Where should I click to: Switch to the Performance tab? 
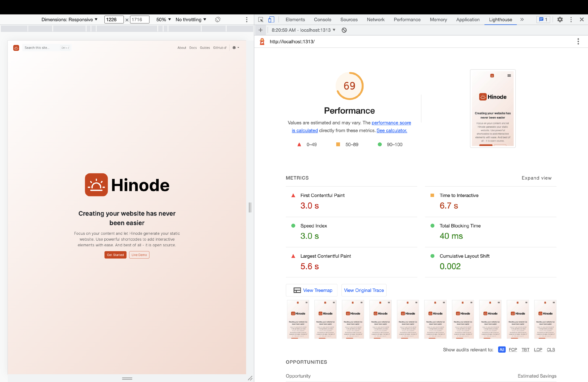point(407,20)
